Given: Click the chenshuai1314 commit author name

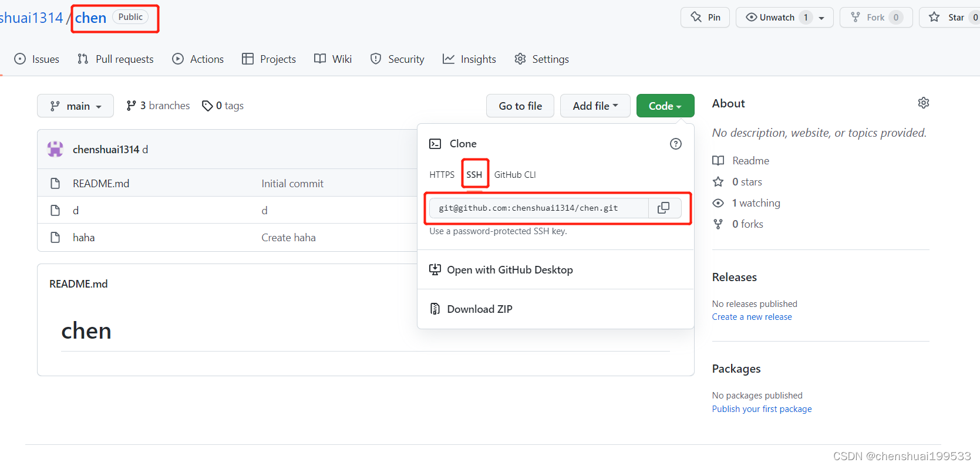Looking at the screenshot, I should (x=106, y=150).
